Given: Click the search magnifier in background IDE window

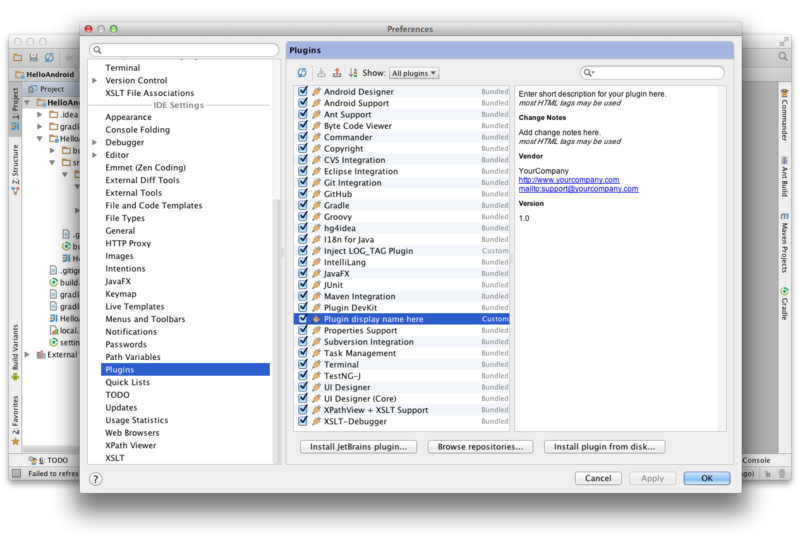Looking at the screenshot, I should (783, 57).
